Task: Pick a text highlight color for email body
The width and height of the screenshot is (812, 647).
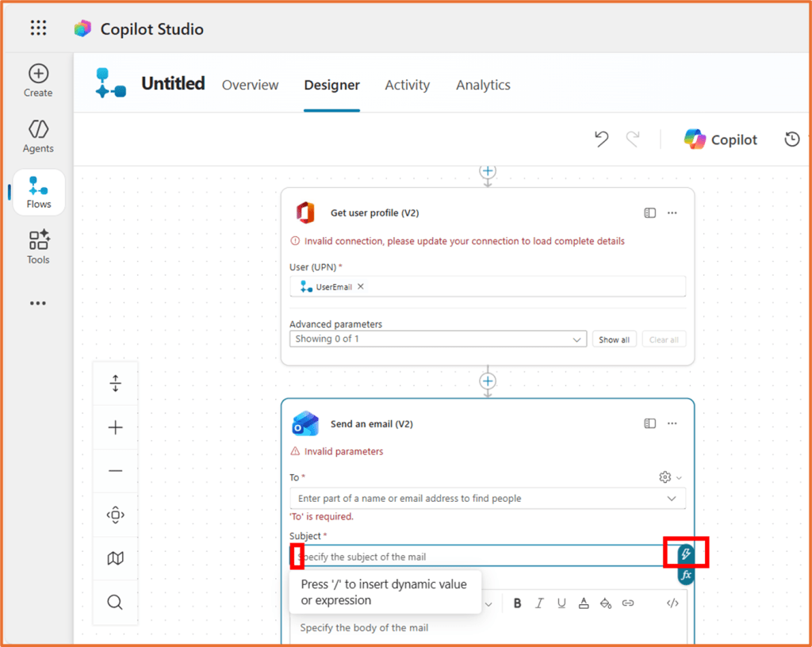Action: (606, 603)
